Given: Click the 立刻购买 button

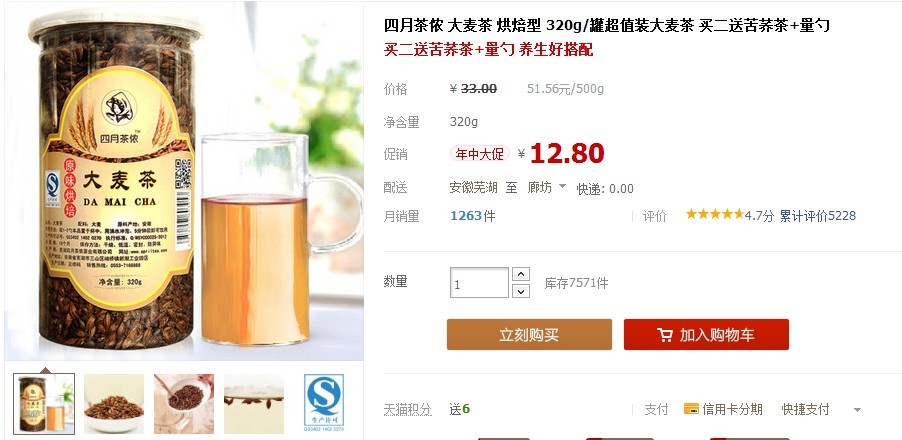Looking at the screenshot, I should click(x=529, y=335).
